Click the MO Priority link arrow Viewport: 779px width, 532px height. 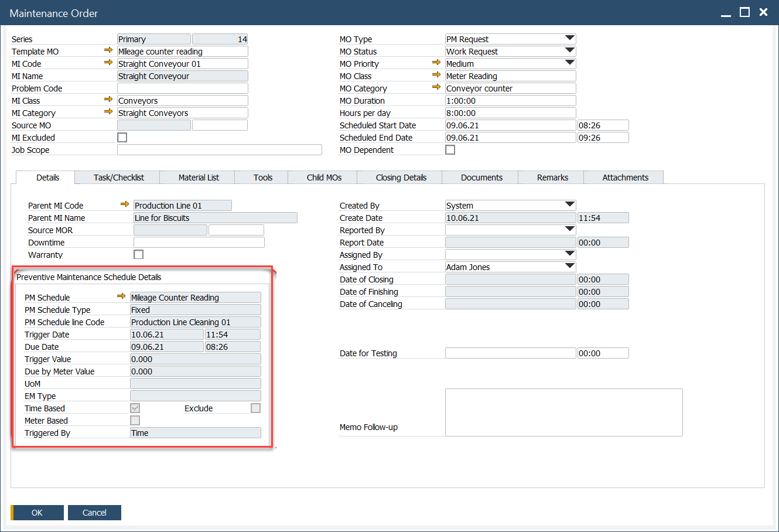[x=436, y=63]
